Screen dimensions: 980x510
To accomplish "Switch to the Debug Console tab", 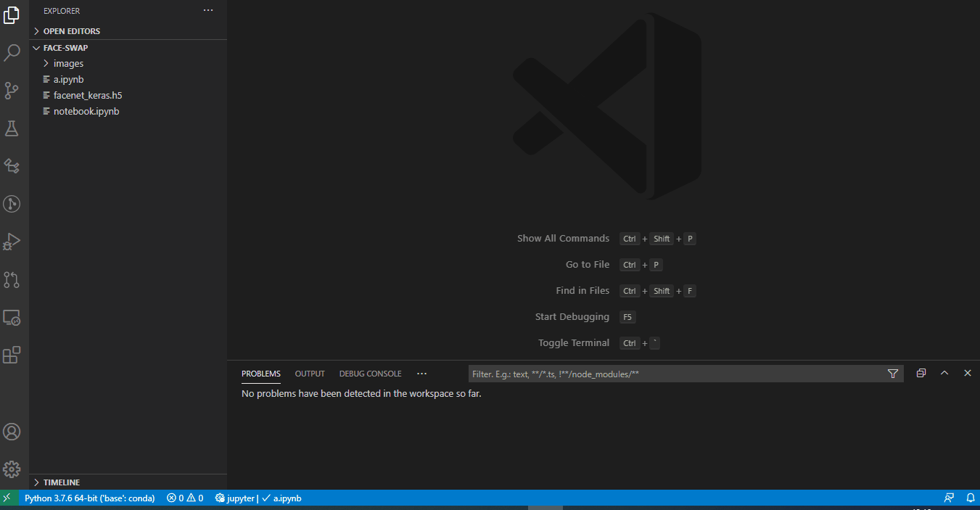I will [x=370, y=374].
